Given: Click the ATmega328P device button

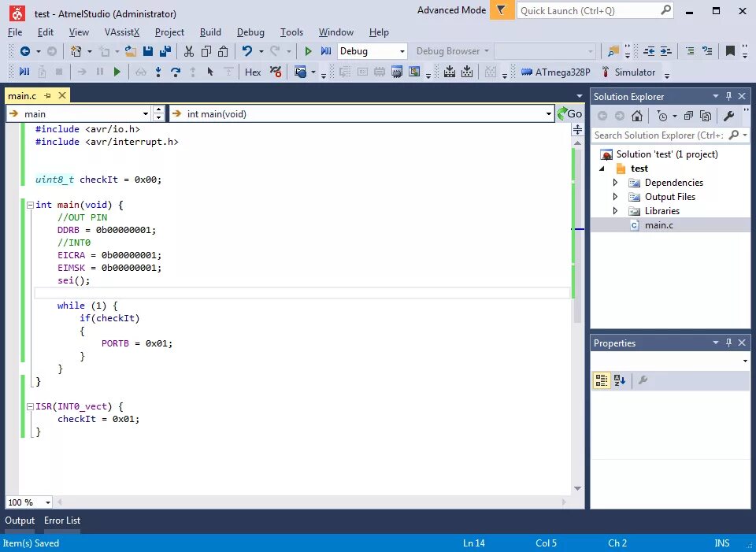Looking at the screenshot, I should [x=556, y=72].
